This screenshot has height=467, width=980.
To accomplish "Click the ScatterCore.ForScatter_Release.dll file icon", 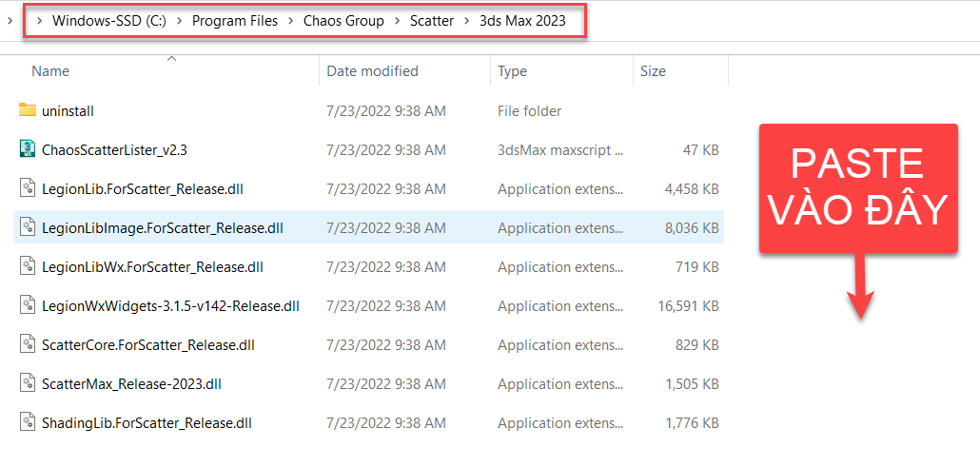I will (27, 344).
